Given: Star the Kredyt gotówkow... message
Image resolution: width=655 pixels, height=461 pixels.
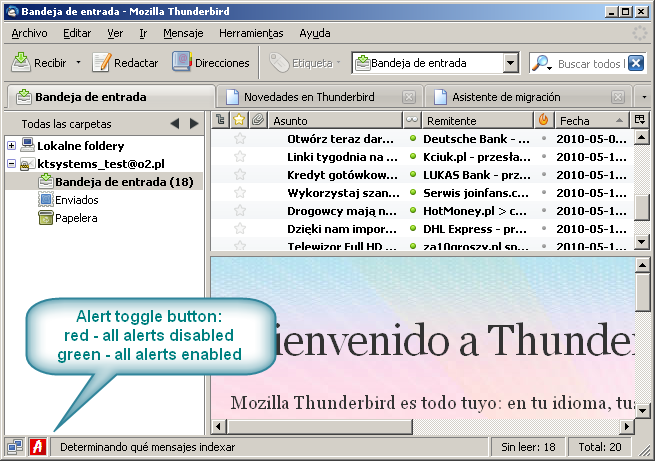Looking at the screenshot, I should tap(240, 175).
